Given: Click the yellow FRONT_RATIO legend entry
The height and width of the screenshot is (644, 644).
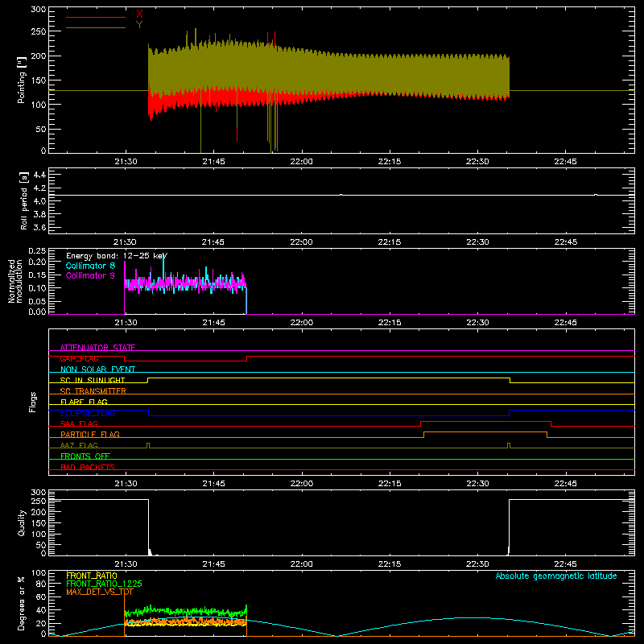Looking at the screenshot, I should pos(92,576).
